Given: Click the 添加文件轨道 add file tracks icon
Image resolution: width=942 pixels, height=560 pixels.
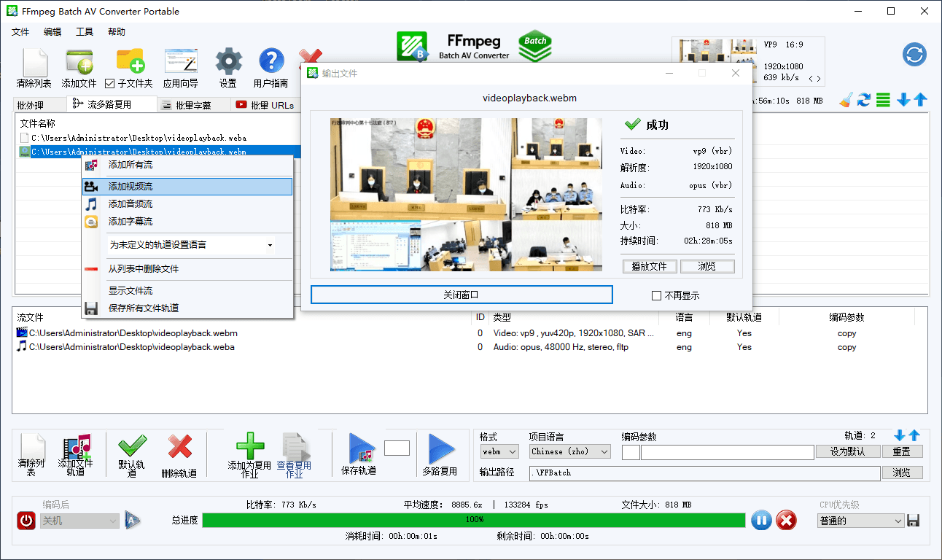Looking at the screenshot, I should click(76, 448).
